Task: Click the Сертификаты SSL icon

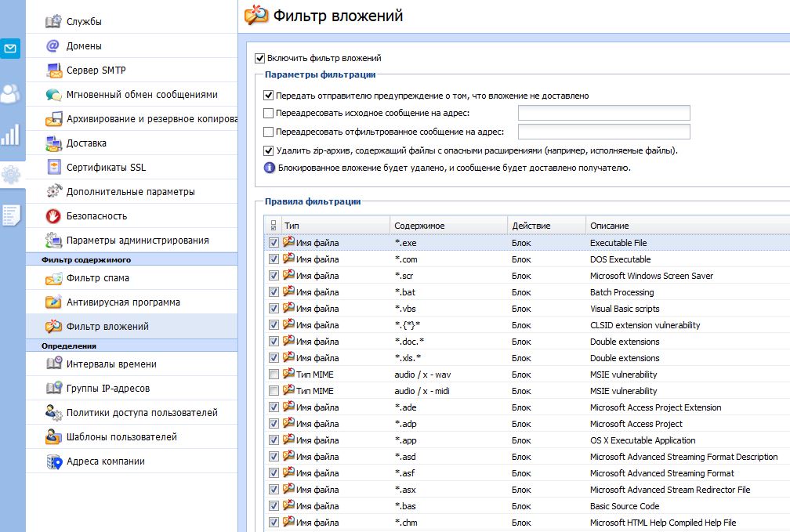Action: tap(53, 167)
